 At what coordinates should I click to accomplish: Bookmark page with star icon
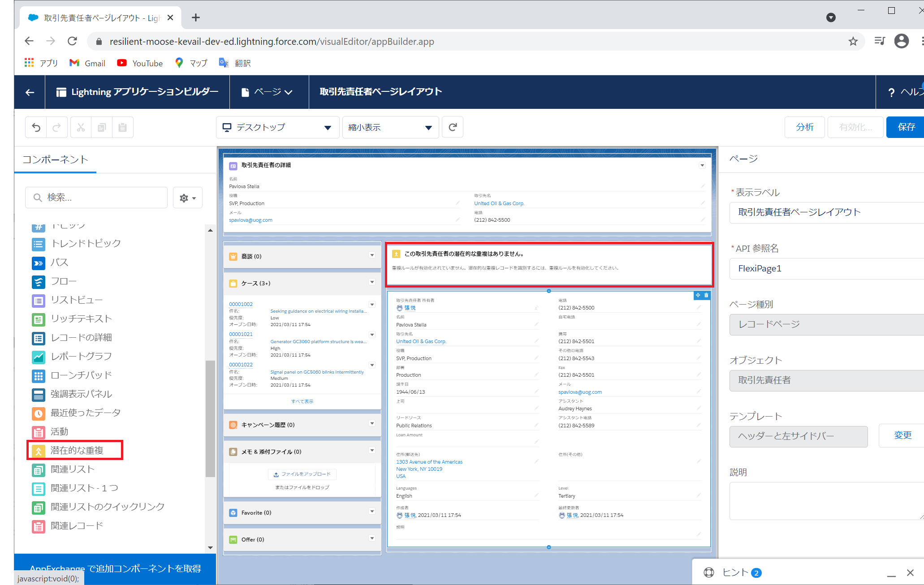click(x=853, y=42)
